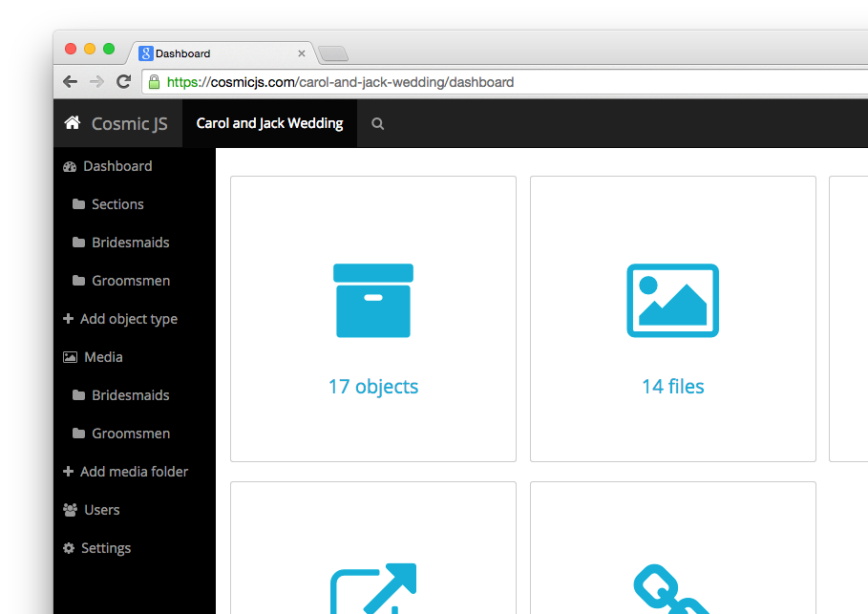Click the Settings gear icon in sidebar
The width and height of the screenshot is (868, 614).
click(x=69, y=548)
